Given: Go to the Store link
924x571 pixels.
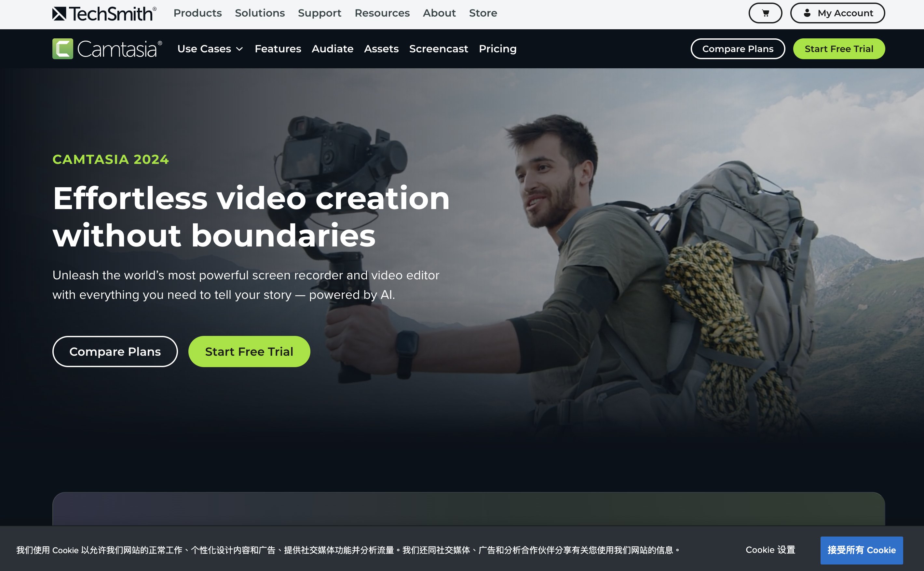Looking at the screenshot, I should 483,13.
